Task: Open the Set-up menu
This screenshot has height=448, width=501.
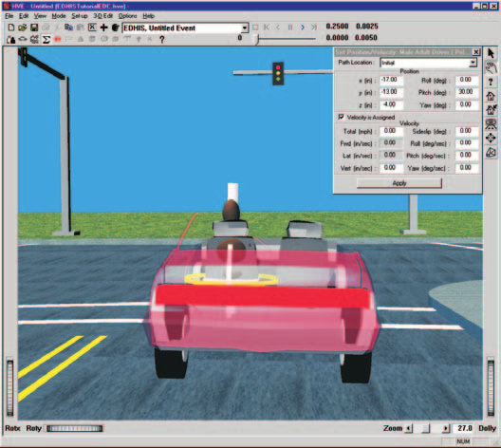Action: [80, 16]
